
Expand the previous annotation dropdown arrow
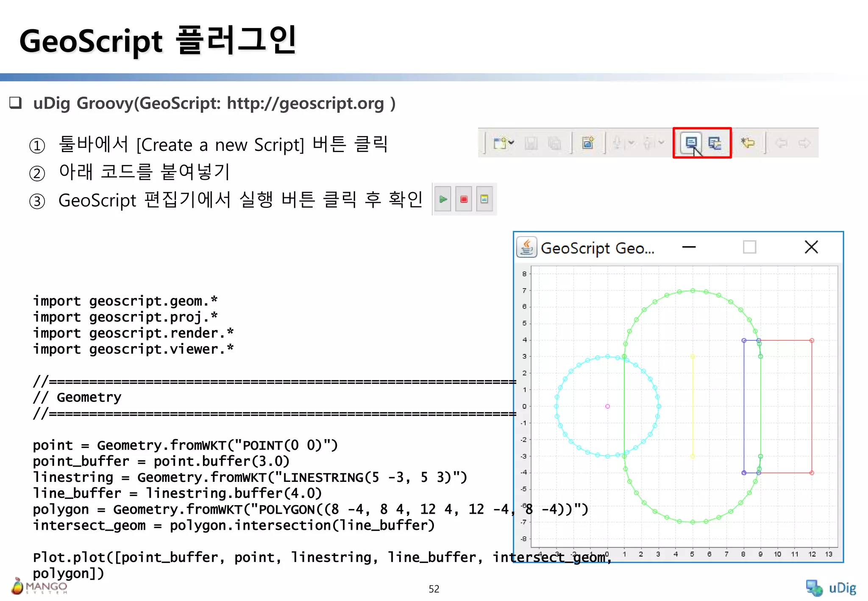point(661,143)
